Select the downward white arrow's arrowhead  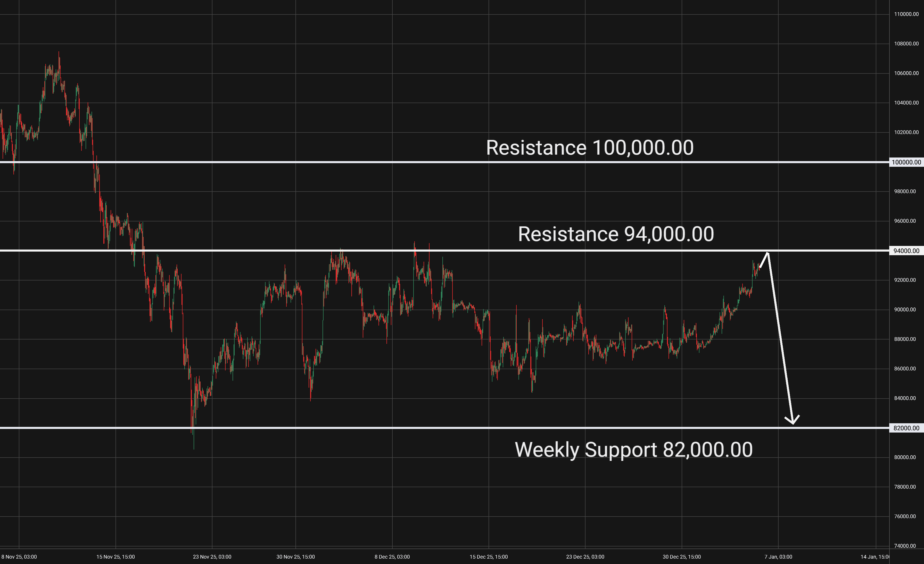point(792,421)
